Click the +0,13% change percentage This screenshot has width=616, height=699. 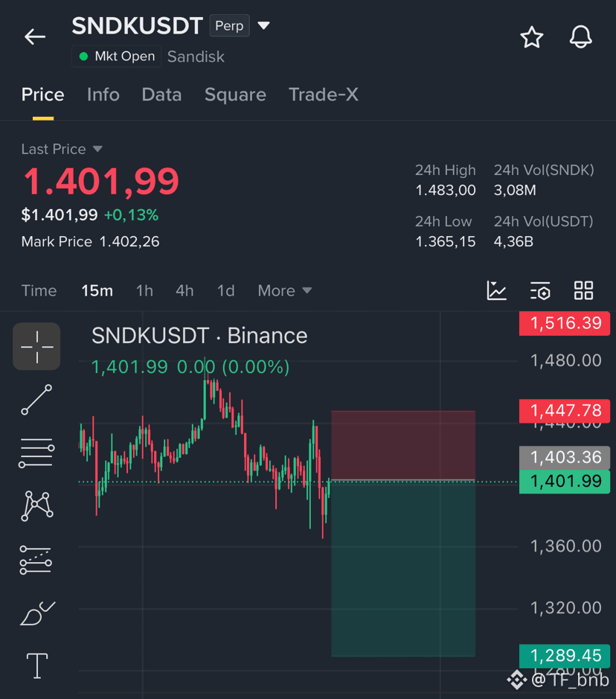131,215
